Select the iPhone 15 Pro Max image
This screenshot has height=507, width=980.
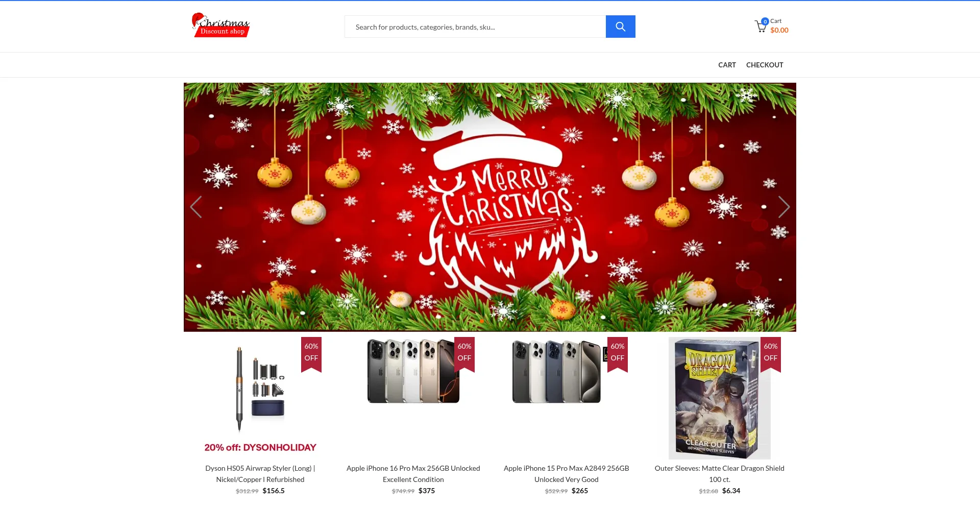pyautogui.click(x=557, y=372)
